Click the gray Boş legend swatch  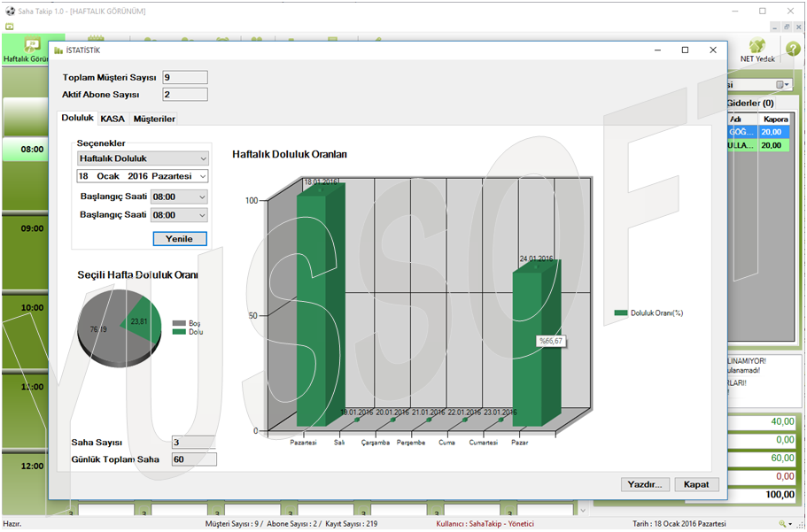(x=179, y=323)
